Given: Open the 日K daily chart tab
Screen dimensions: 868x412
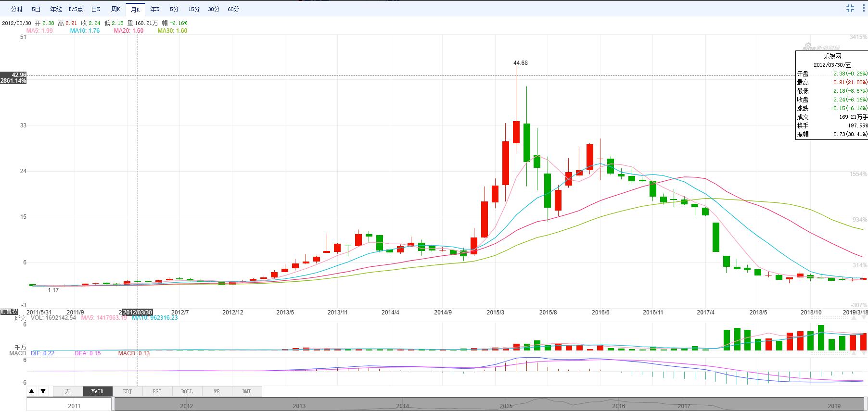Looking at the screenshot, I should point(96,9).
